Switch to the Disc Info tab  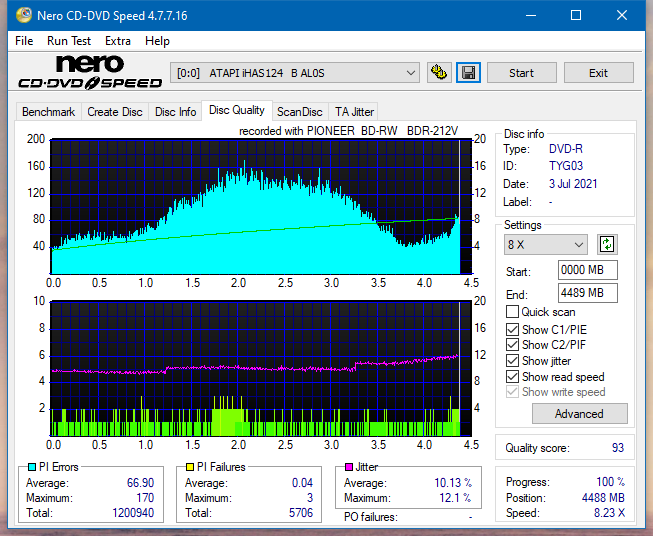[x=175, y=112]
